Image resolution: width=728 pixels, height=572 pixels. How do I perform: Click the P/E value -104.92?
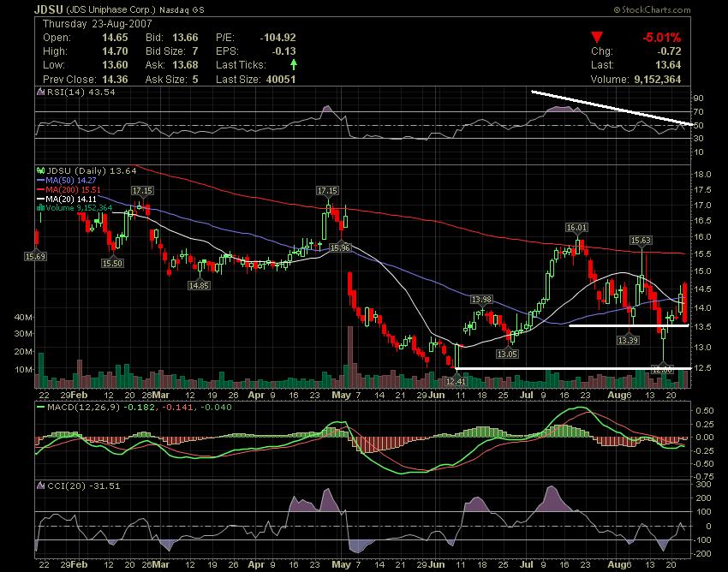click(277, 38)
